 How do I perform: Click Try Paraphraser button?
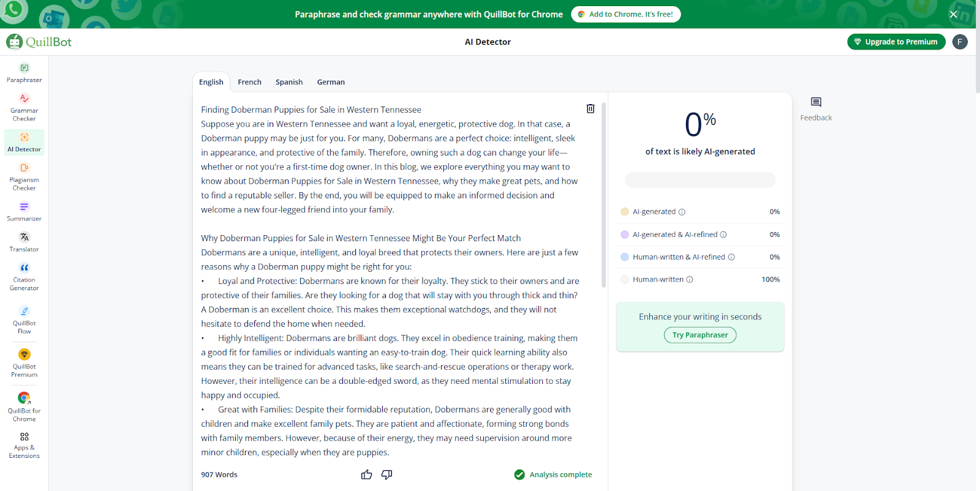pyautogui.click(x=700, y=335)
